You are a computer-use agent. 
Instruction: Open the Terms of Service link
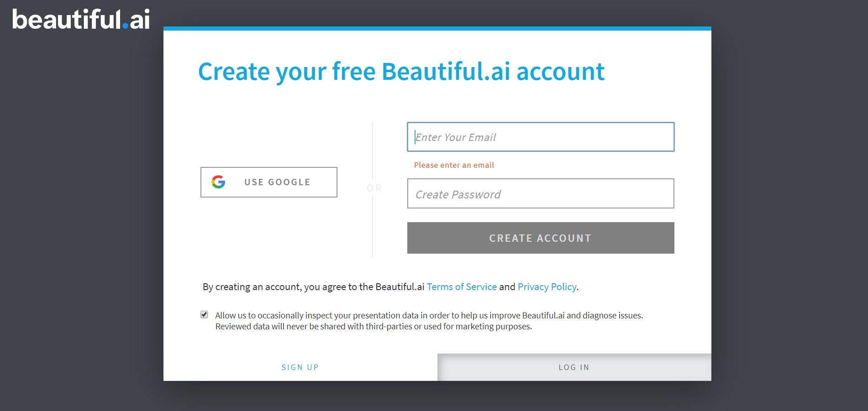(x=462, y=287)
